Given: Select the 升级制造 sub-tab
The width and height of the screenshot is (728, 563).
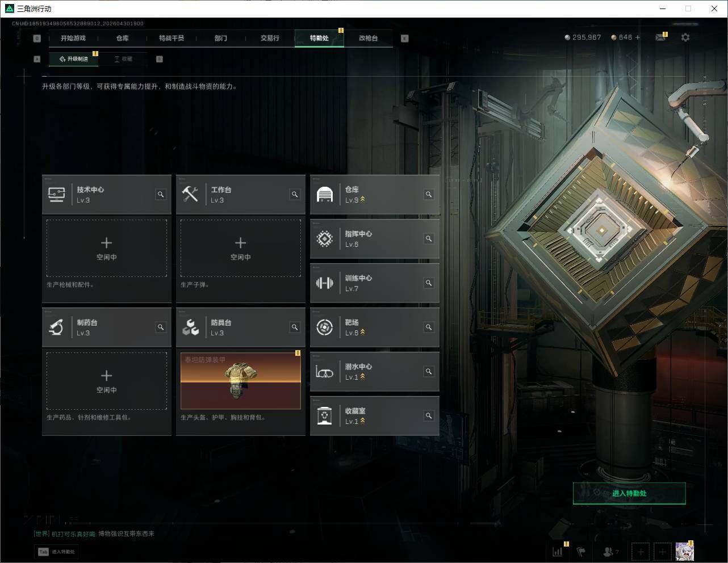Looking at the screenshot, I should (x=73, y=59).
